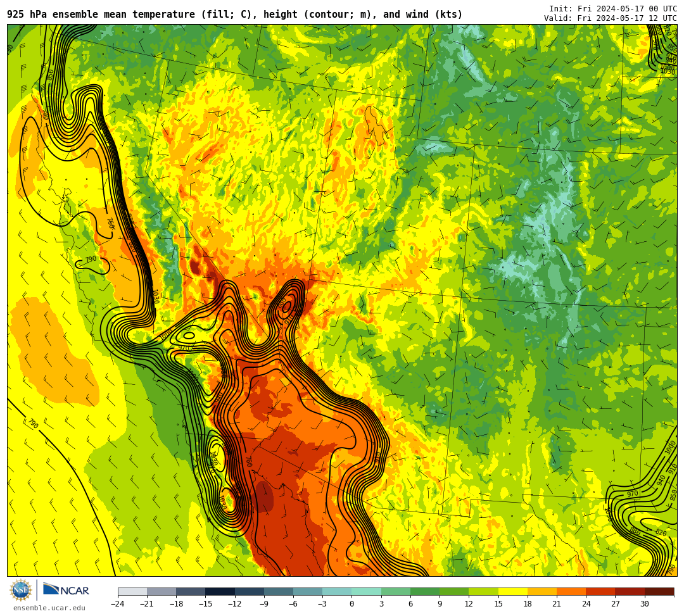Click the 970 contour label in the bottom-right corner
The image size is (684, 616).
(x=633, y=494)
